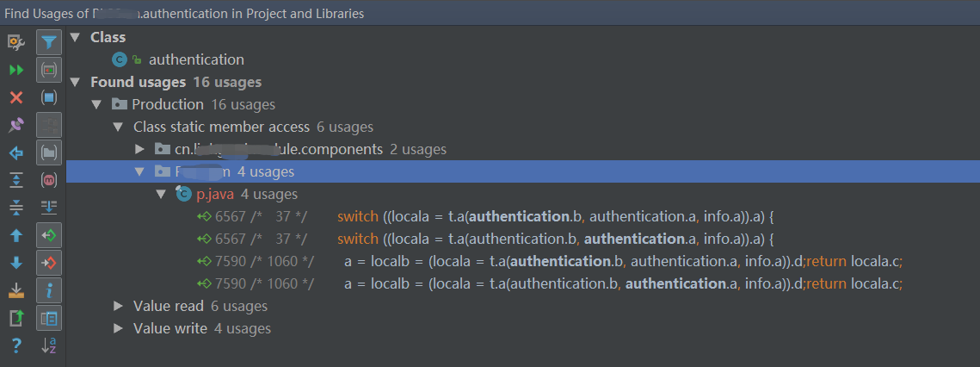Viewport: 980px width, 367px height.
Task: Close the results with the red X
Action: pos(15,97)
